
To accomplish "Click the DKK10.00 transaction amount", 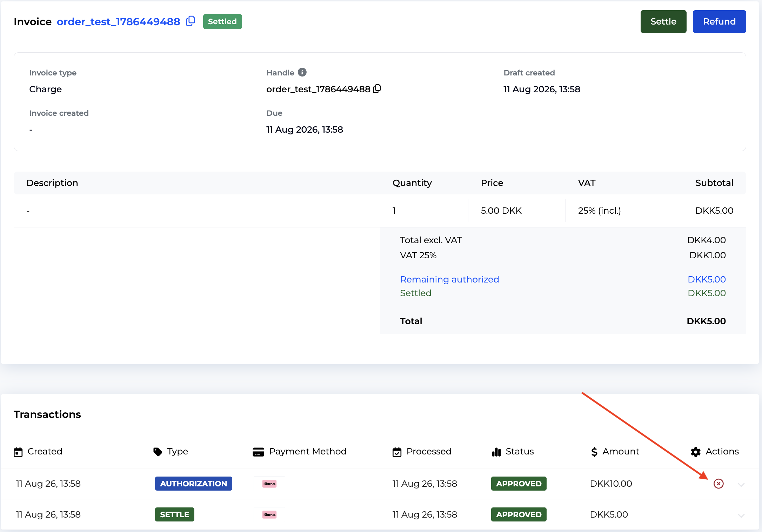I will click(611, 484).
